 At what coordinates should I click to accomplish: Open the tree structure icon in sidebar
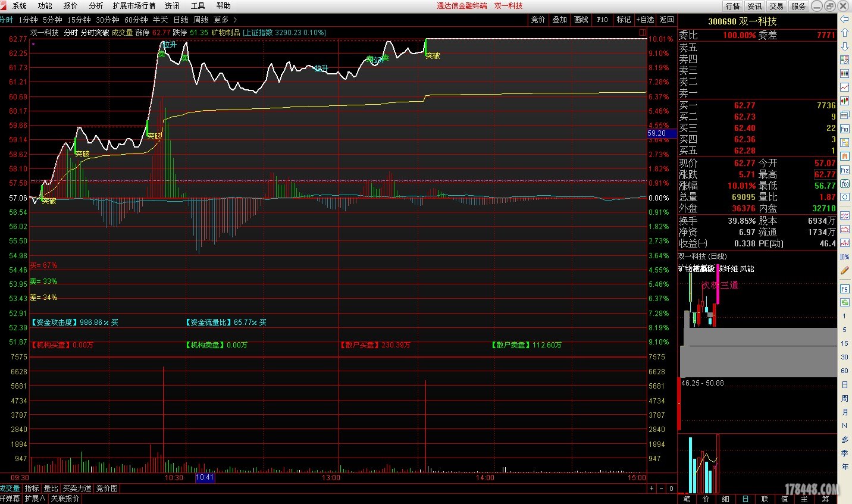click(x=844, y=143)
